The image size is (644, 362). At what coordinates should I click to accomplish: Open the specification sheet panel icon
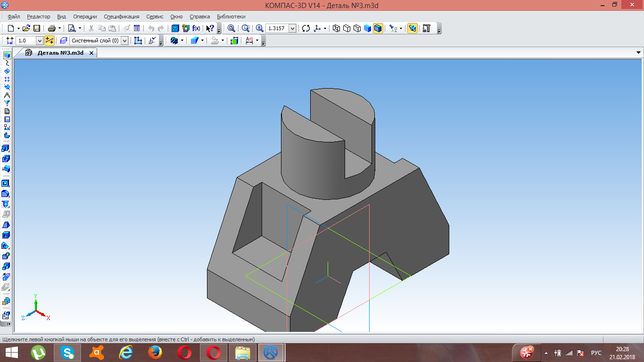point(7,111)
